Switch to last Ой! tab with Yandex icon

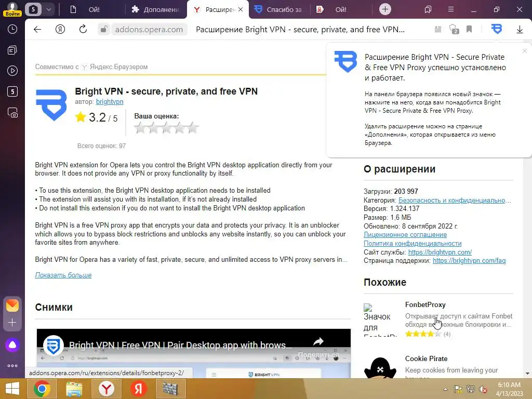pos(340,9)
